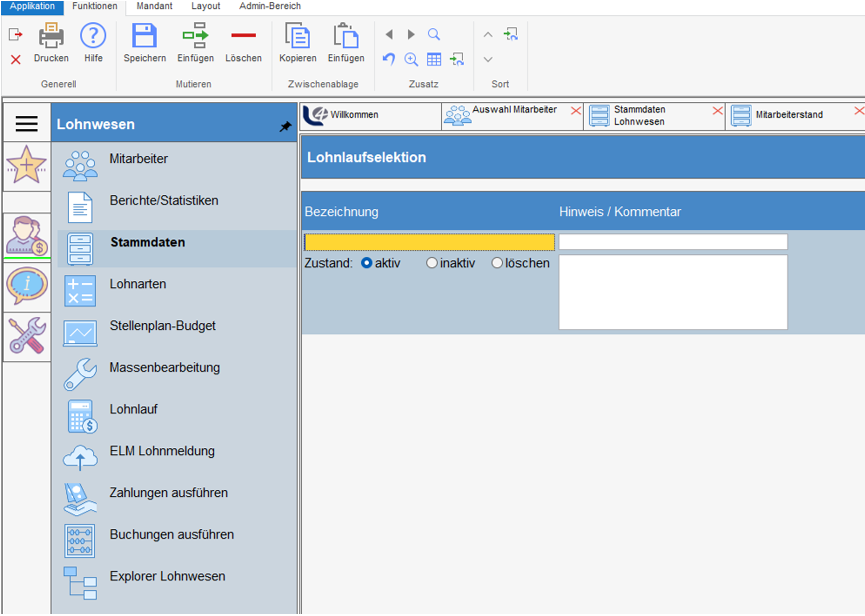Click the red Löschen icon

click(x=243, y=37)
